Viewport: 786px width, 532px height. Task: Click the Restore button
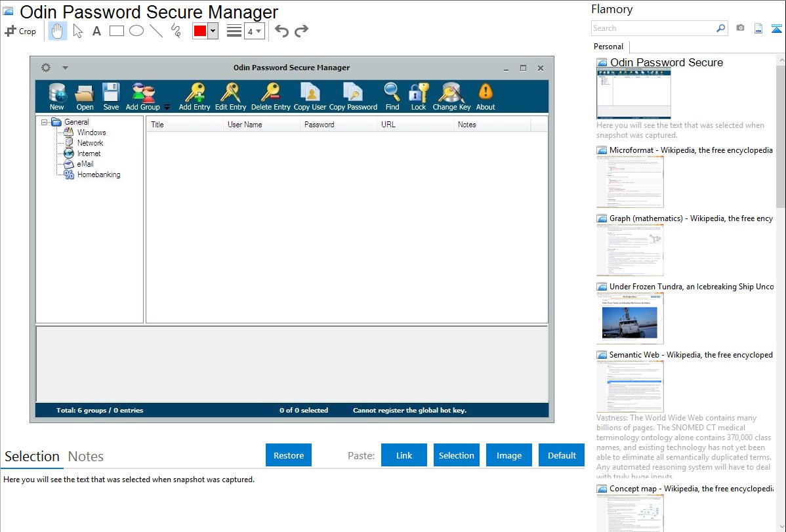[289, 455]
